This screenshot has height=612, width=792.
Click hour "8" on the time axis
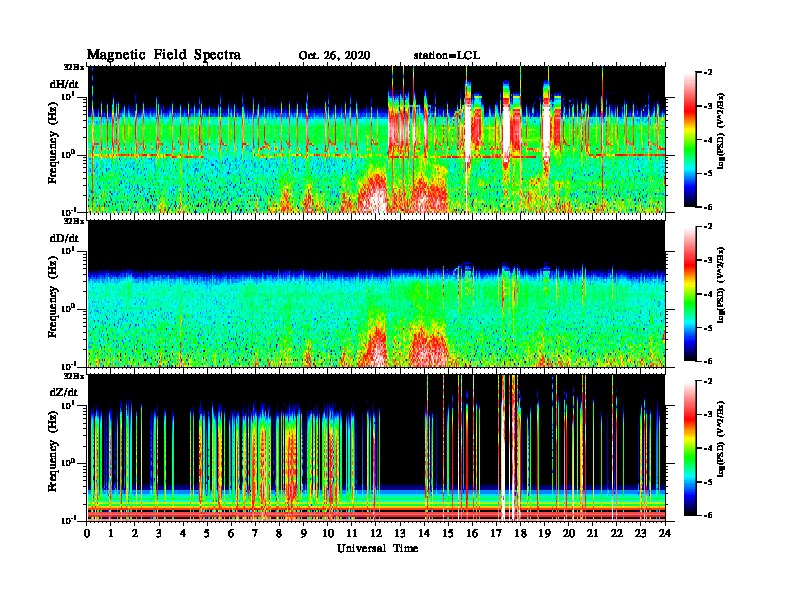(279, 533)
